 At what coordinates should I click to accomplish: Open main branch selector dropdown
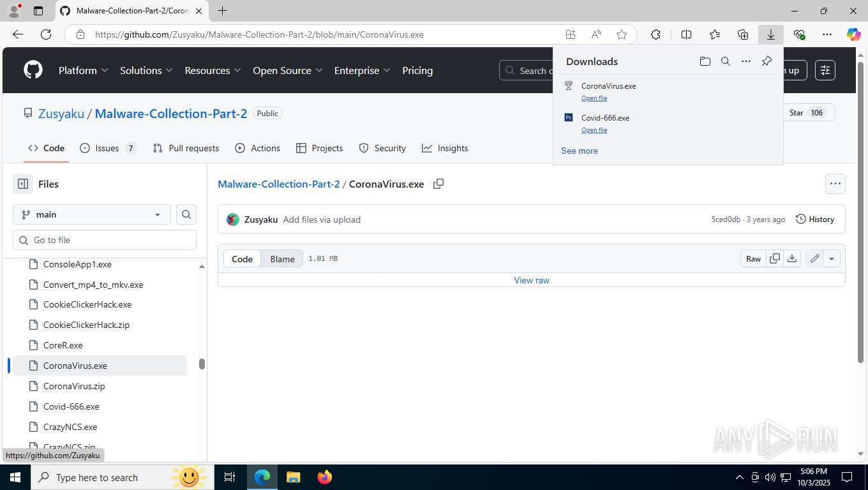[x=92, y=214]
